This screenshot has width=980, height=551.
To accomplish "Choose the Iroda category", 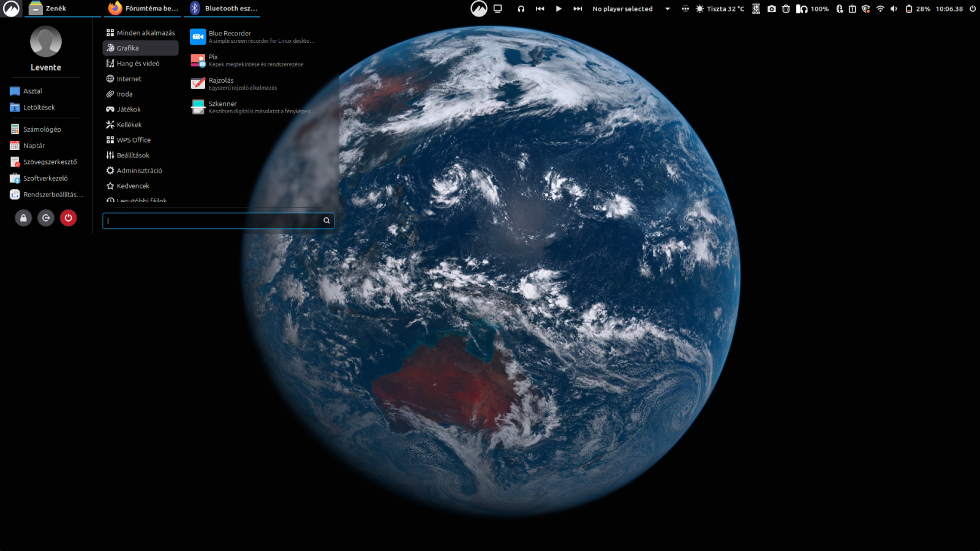I will 141,94.
